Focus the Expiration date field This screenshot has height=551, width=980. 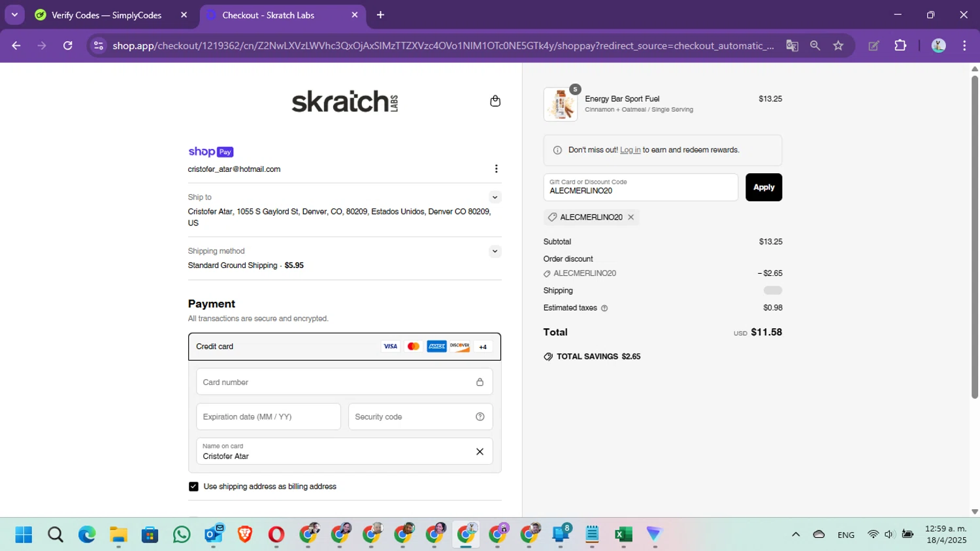pos(269,416)
